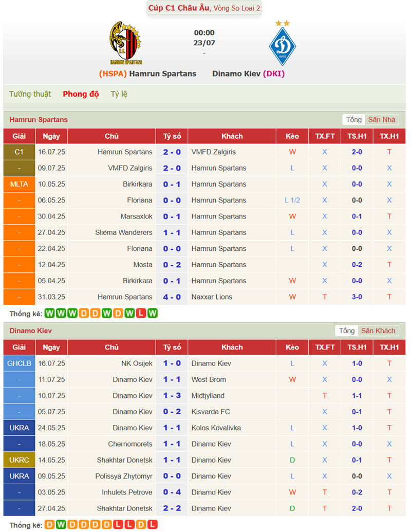411x532 pixels.
Task: Click the Dinamo Kiev section title
Action: (x=30, y=331)
